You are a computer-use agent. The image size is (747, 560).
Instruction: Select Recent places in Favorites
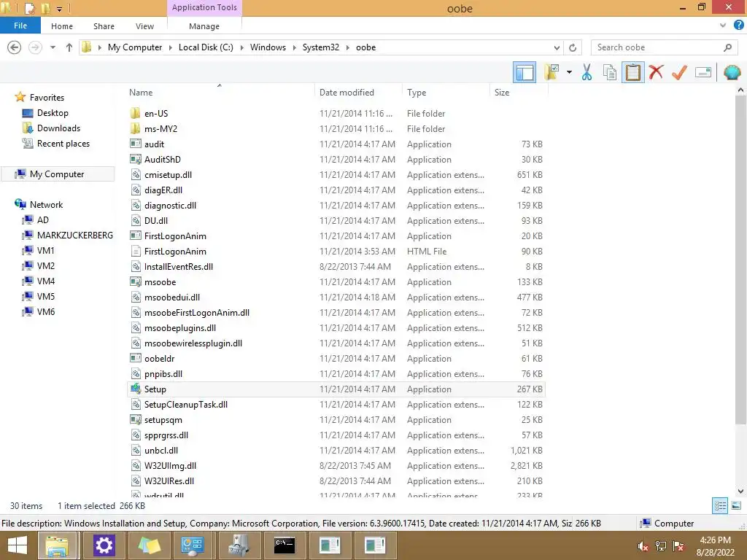(x=63, y=144)
